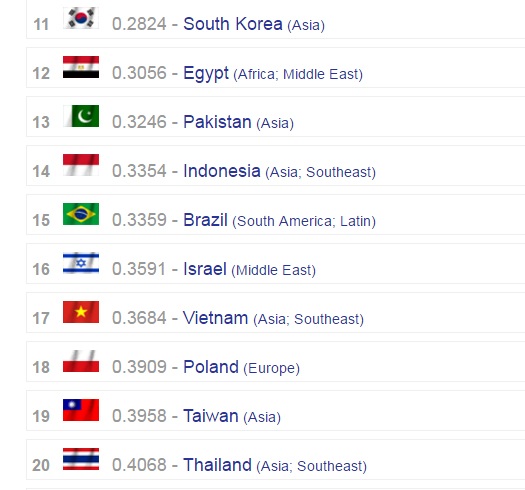The width and height of the screenshot is (525, 490).
Task: Open the Poland country link
Action: coord(211,367)
